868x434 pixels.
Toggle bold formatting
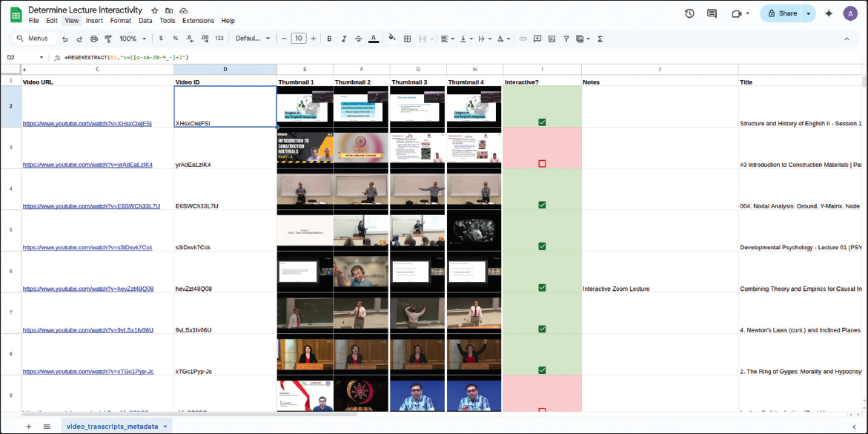(329, 39)
